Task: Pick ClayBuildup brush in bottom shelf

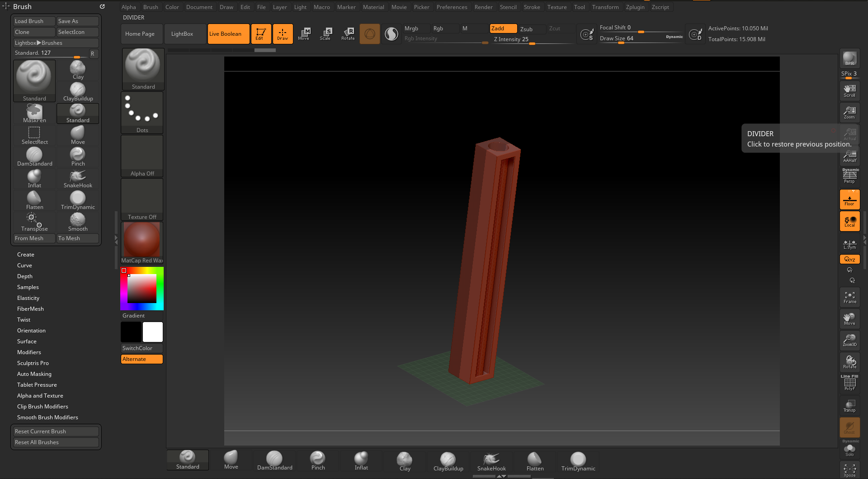Action: (x=448, y=461)
